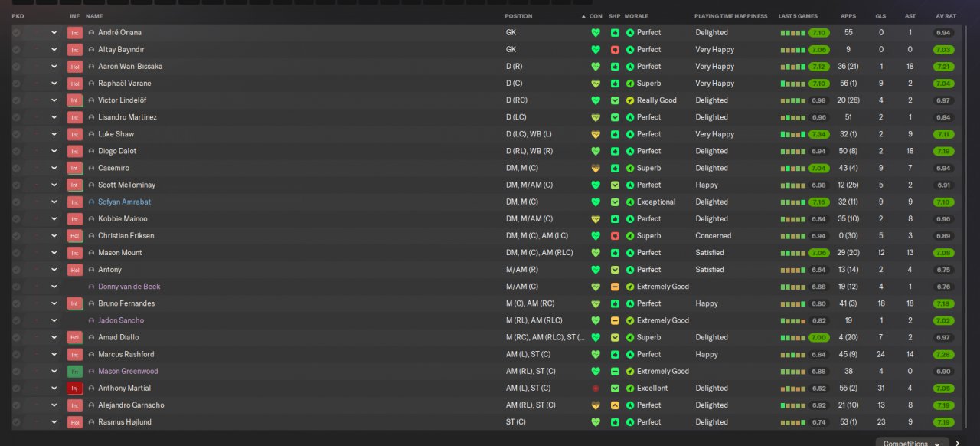980x446 pixels.
Task: Click the sharpness icon for Amad Diallo
Action: click(x=615, y=337)
